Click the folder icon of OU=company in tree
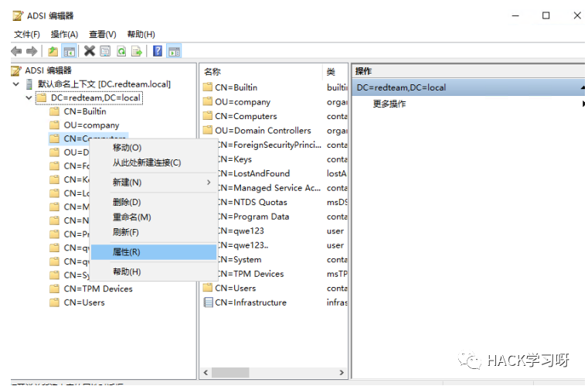This screenshot has width=588, height=386. pyautogui.click(x=55, y=125)
